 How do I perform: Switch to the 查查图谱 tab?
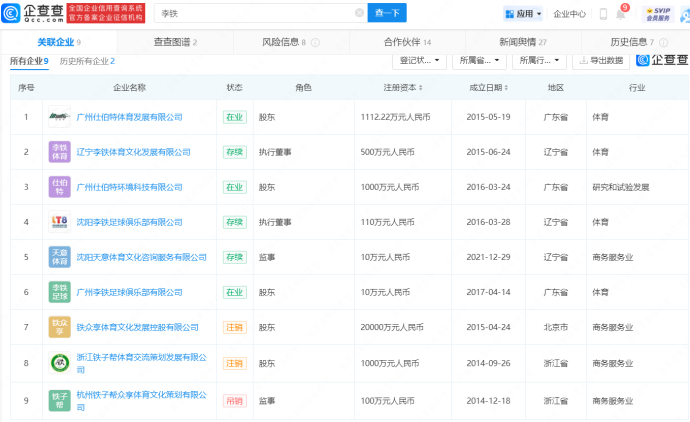175,43
